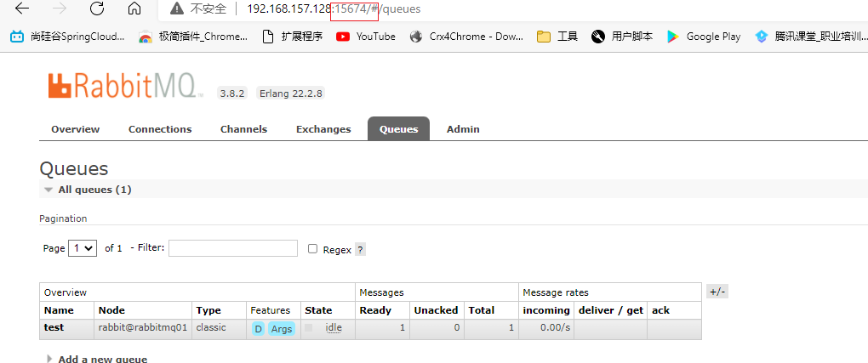Go back with the browser back arrow
The height and width of the screenshot is (363, 868).
click(21, 9)
